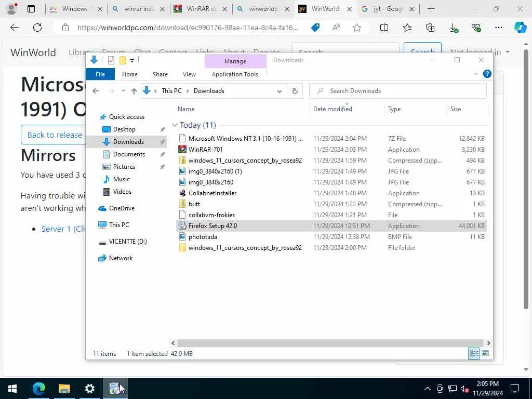This screenshot has width=532, height=399.
Task: Open Edge Downloads toolbar button
Action: (x=453, y=28)
